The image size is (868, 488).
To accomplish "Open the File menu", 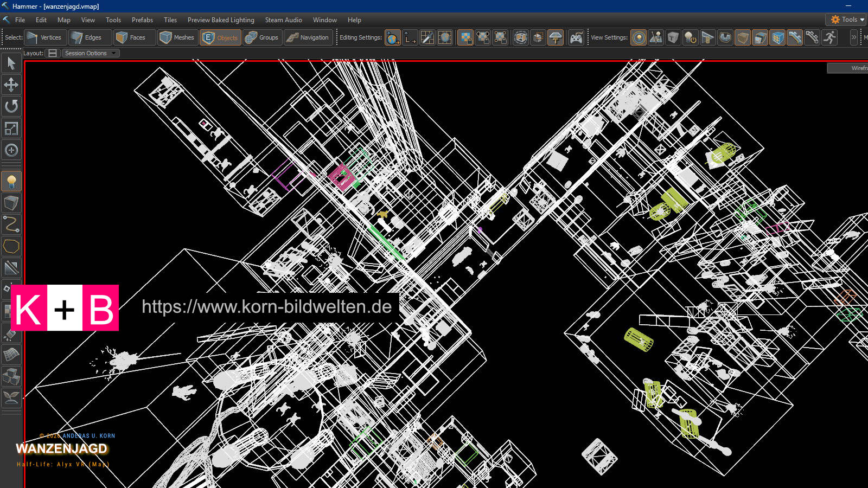I will 20,20.
